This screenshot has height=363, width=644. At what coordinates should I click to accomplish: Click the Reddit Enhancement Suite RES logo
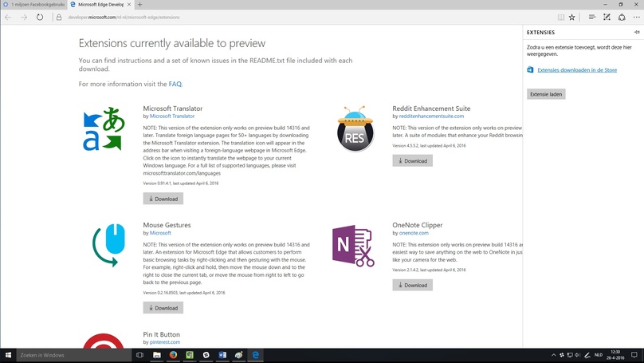[x=355, y=128]
